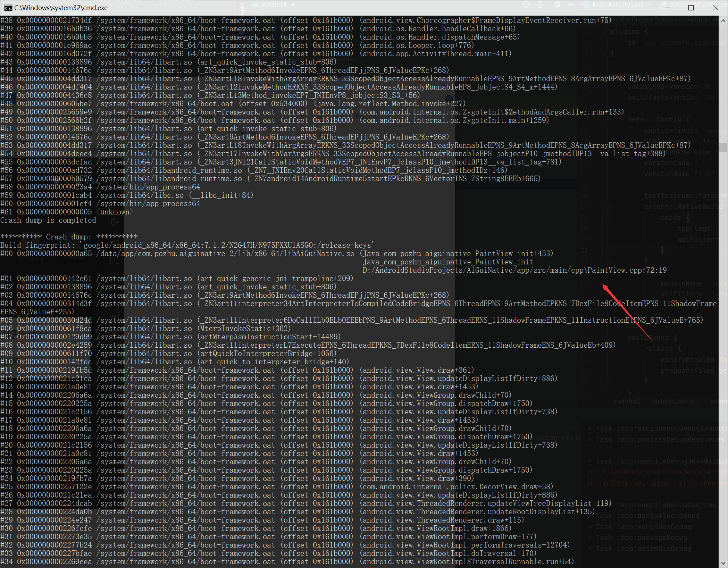Image resolution: width=728 pixels, height=568 pixels.
Task: Click frame #57 AndroidRuntime start line
Action: 270,179
